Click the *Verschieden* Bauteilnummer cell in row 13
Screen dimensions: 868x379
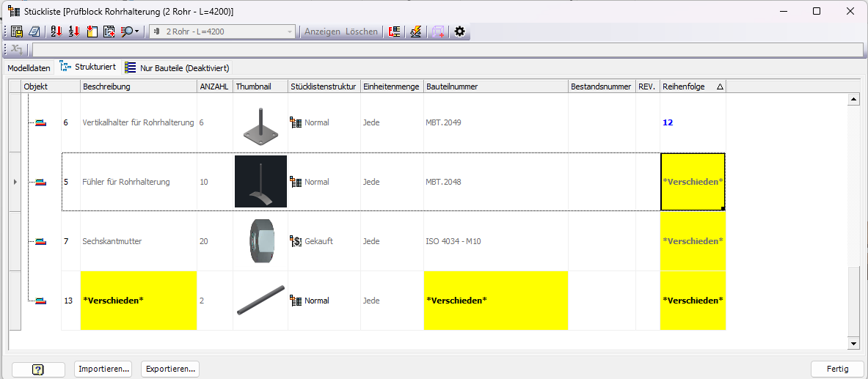pyautogui.click(x=495, y=301)
